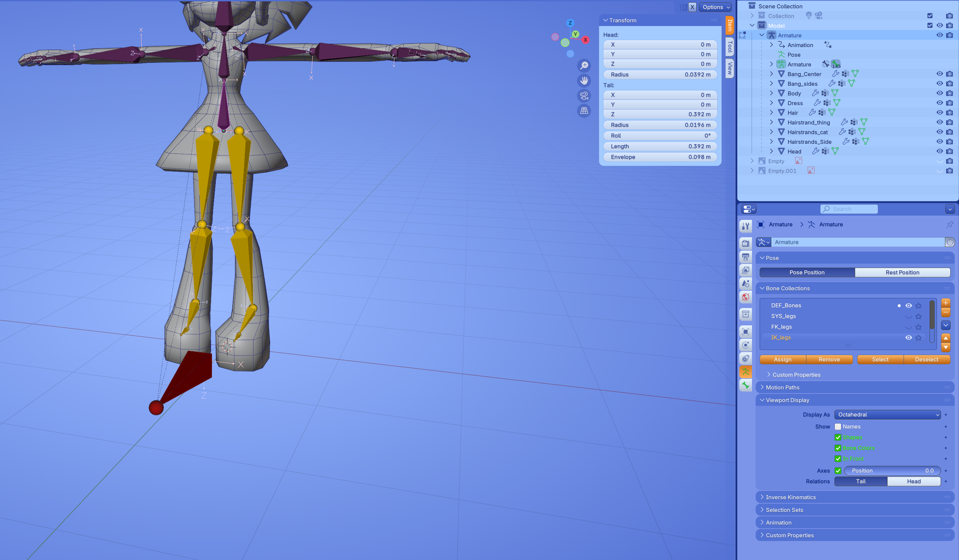Enable the Names display checkbox
This screenshot has height=560, width=959.
click(x=838, y=427)
